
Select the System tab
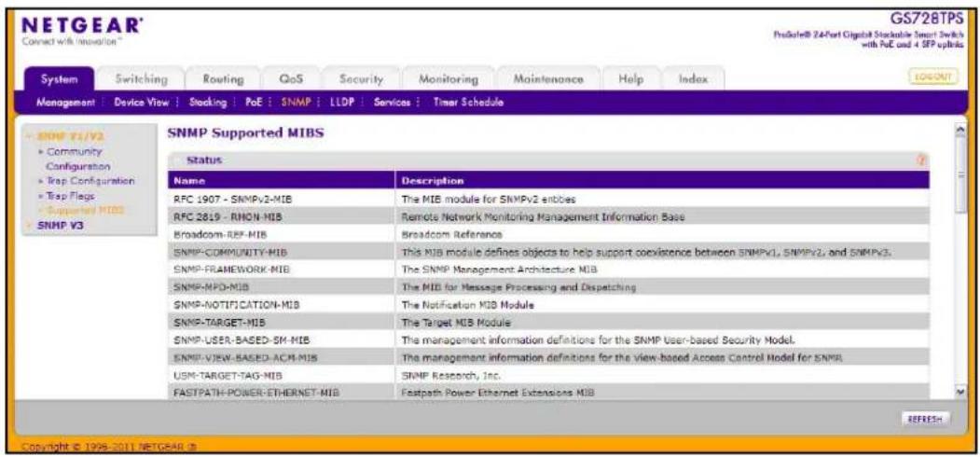click(x=60, y=79)
